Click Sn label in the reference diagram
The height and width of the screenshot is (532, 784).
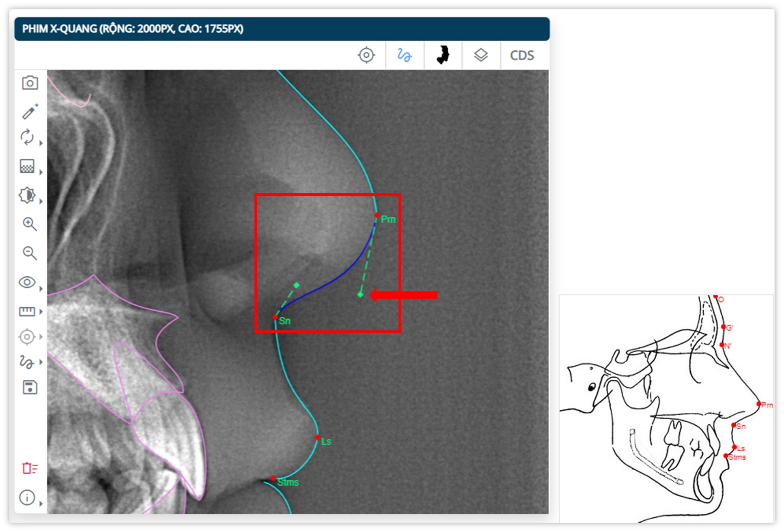[741, 426]
